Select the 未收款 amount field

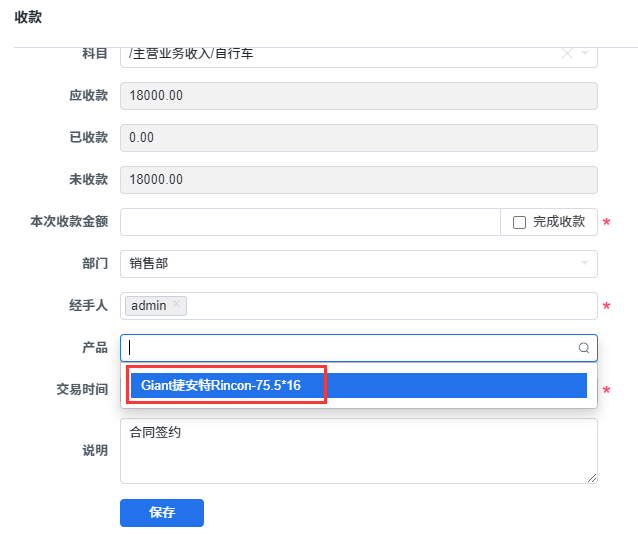(x=358, y=179)
